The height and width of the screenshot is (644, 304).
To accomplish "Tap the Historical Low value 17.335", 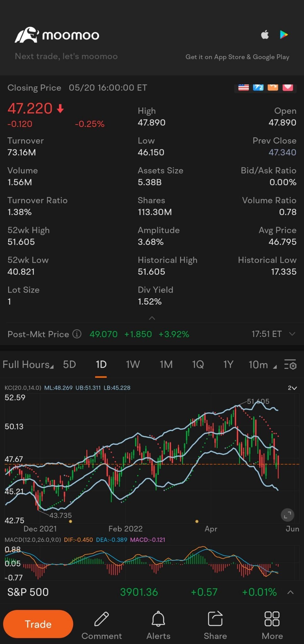I will [284, 272].
